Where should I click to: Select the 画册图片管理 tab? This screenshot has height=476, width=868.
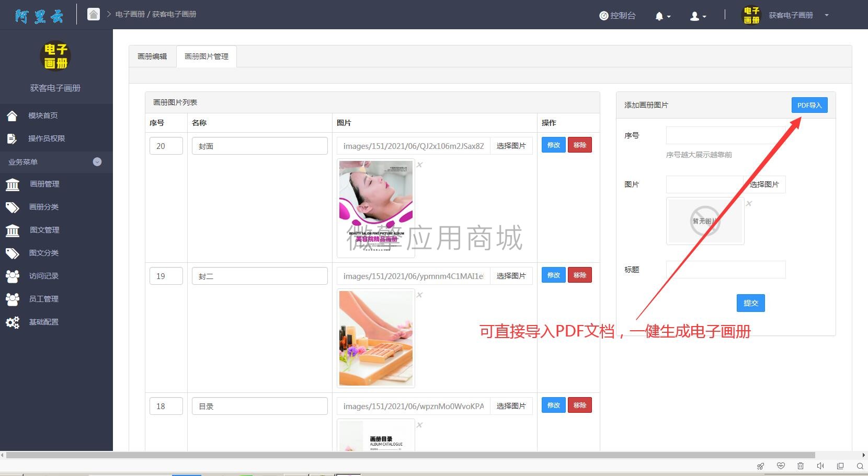(x=207, y=56)
